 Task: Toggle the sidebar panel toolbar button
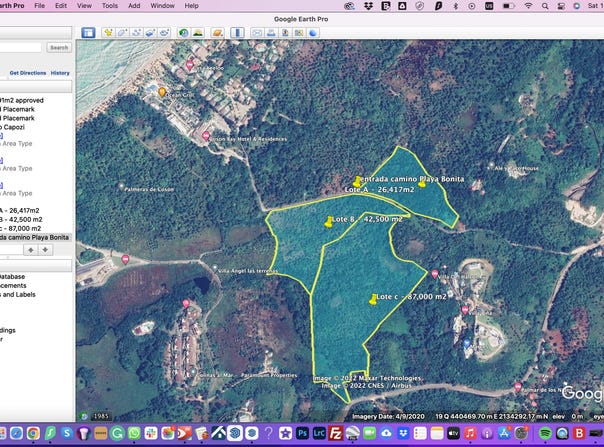pos(88,33)
